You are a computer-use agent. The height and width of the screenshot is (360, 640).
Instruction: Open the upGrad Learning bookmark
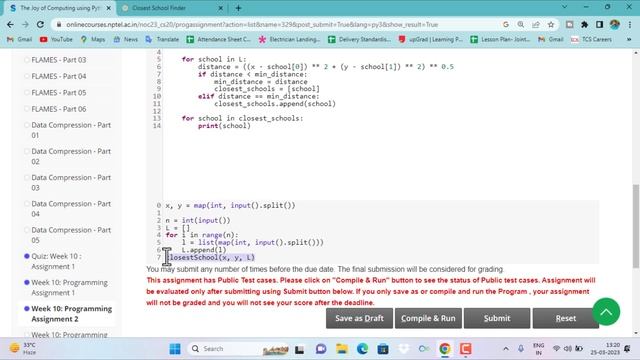click(431, 39)
